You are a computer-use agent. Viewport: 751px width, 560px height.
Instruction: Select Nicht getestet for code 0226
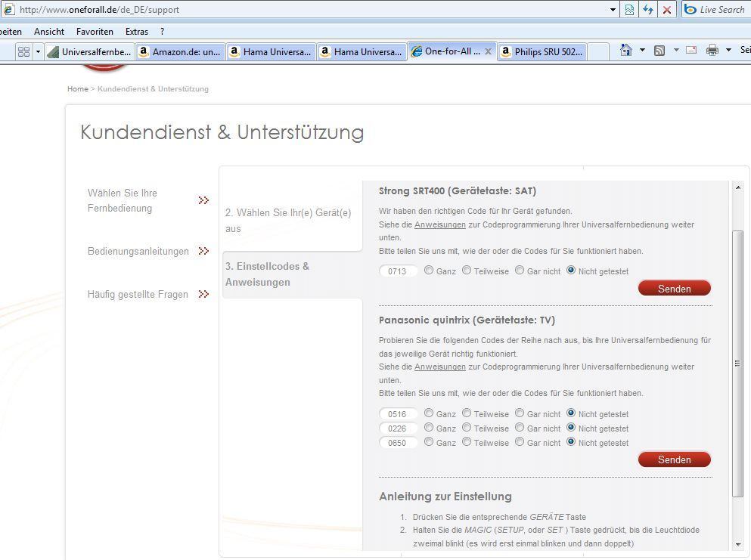tap(571, 427)
